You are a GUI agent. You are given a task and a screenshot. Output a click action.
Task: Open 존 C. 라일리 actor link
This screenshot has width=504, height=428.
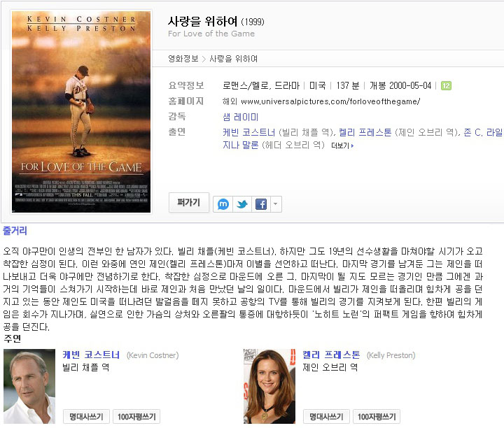click(484, 132)
